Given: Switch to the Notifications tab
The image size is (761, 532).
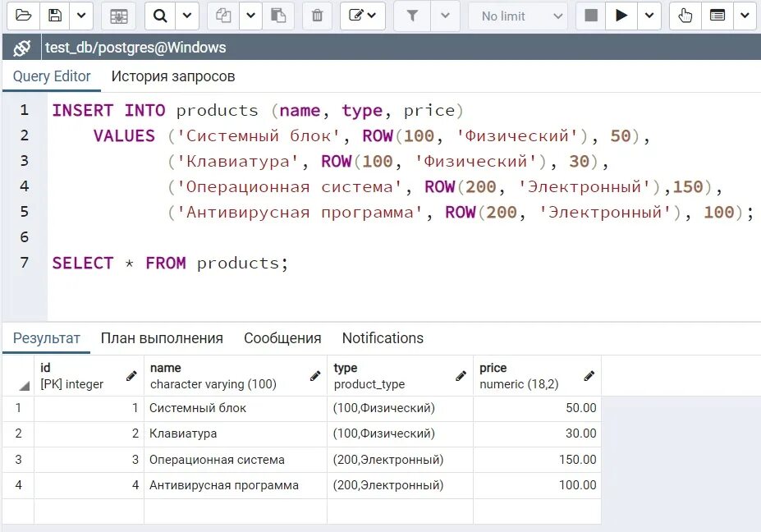Looking at the screenshot, I should coord(383,338).
